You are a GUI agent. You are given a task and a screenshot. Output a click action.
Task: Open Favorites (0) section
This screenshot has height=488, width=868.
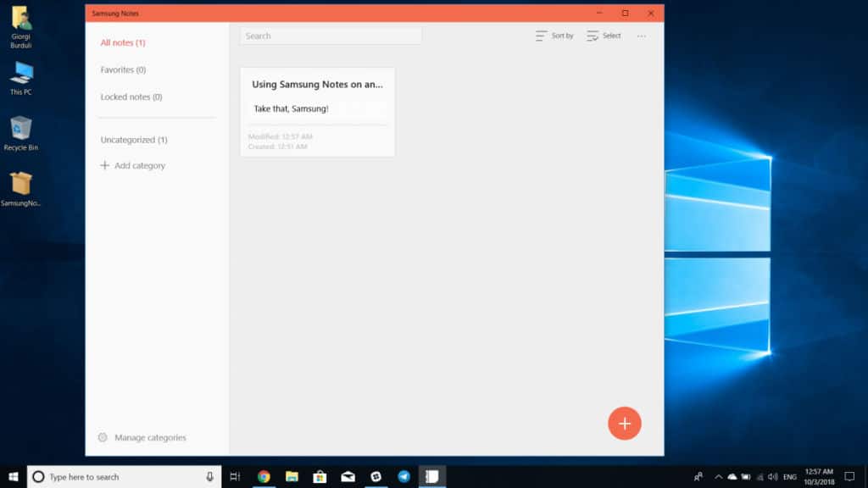(124, 69)
